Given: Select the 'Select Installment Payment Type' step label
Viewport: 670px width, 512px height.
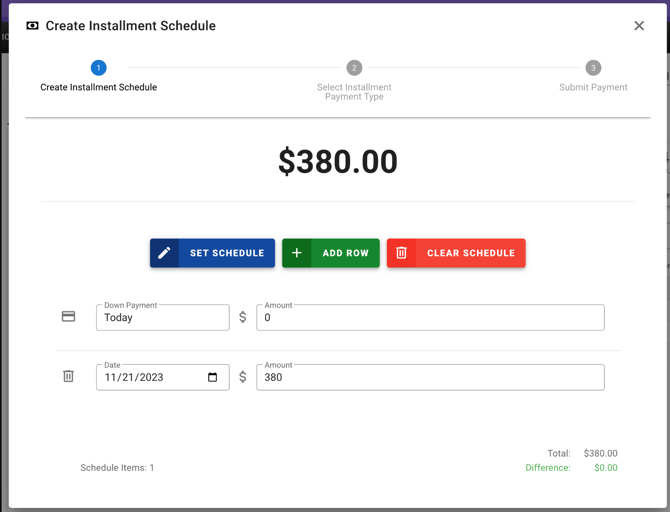Looking at the screenshot, I should [354, 92].
